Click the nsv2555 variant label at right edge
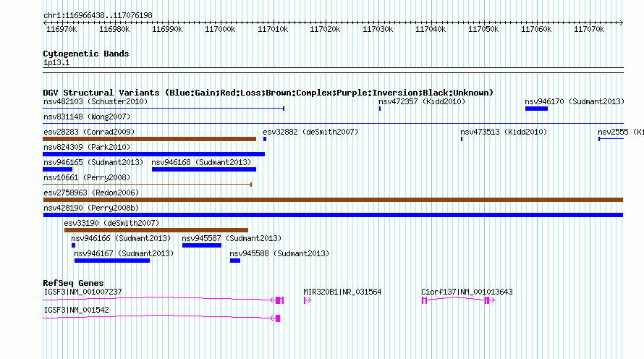The width and height of the screenshot is (644, 359). (621, 132)
